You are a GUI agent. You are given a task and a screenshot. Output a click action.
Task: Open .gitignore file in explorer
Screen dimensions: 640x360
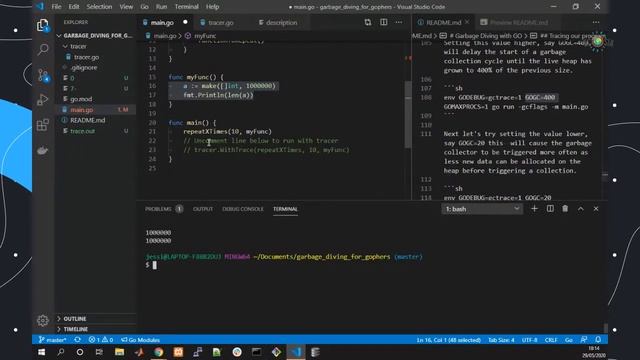(96, 67)
